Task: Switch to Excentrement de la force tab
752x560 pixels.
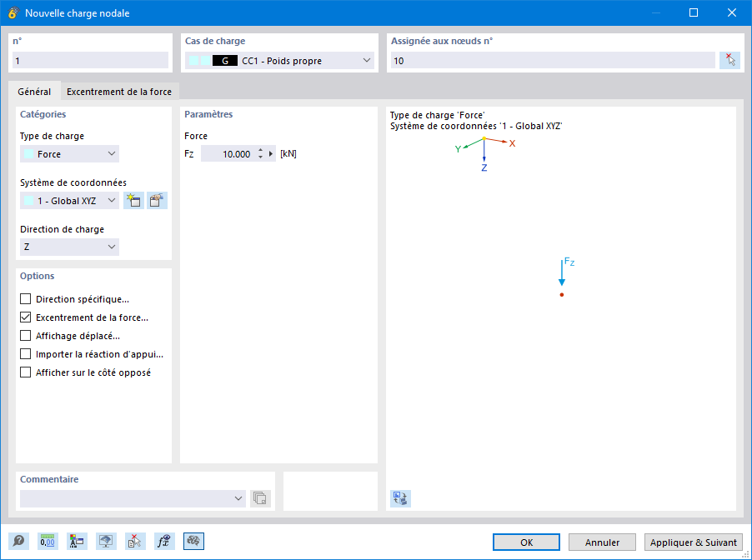Action: [119, 92]
